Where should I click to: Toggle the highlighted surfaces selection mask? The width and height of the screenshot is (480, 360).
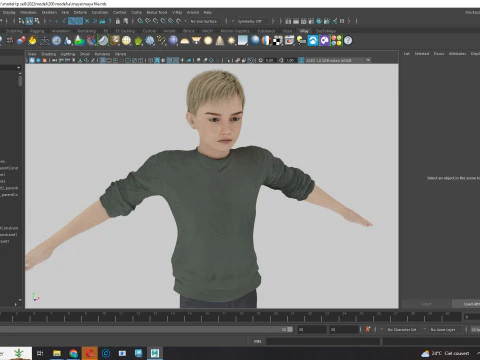click(x=79, y=21)
